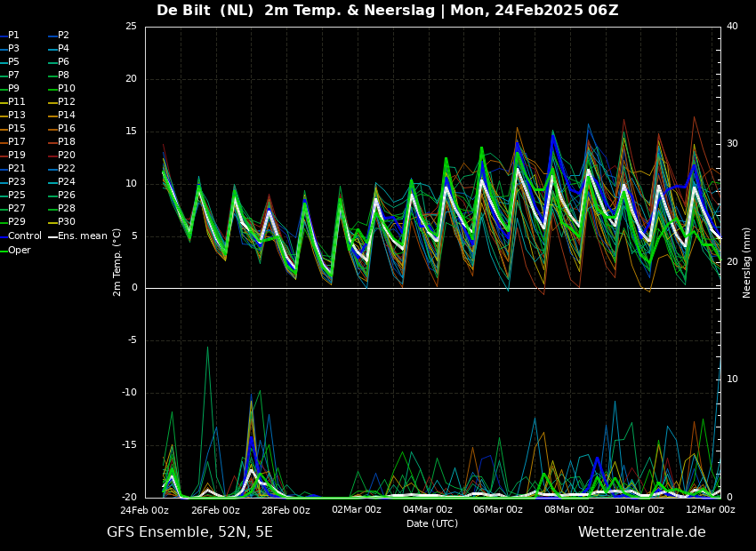Select the P2 legend label
This screenshot has height=551, width=756.
click(x=59, y=36)
